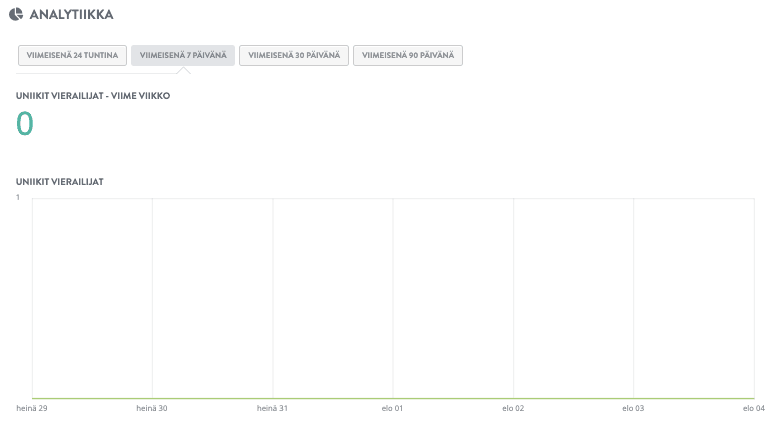Click the y-axis label 1

click(x=18, y=198)
